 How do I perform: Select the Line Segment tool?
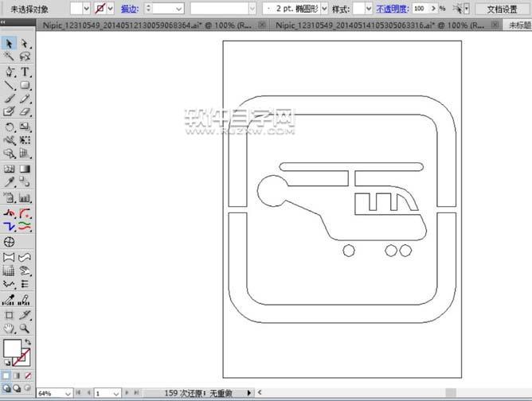(10, 85)
